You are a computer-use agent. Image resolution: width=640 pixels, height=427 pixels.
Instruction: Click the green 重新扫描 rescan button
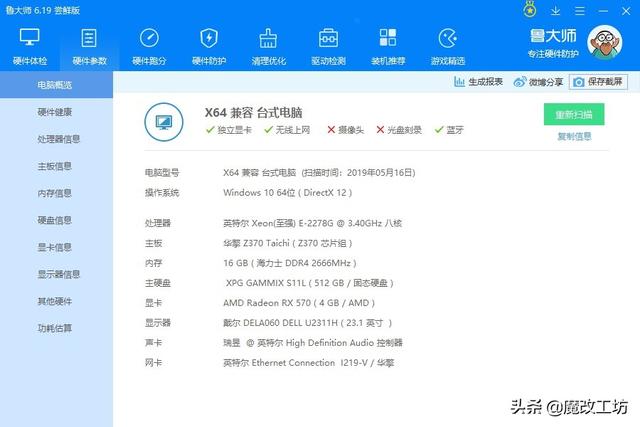point(574,114)
